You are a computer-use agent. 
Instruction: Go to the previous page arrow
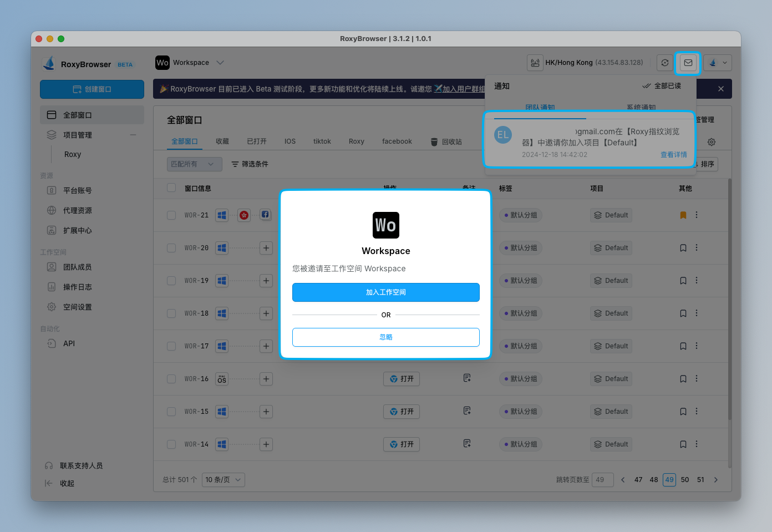point(623,480)
